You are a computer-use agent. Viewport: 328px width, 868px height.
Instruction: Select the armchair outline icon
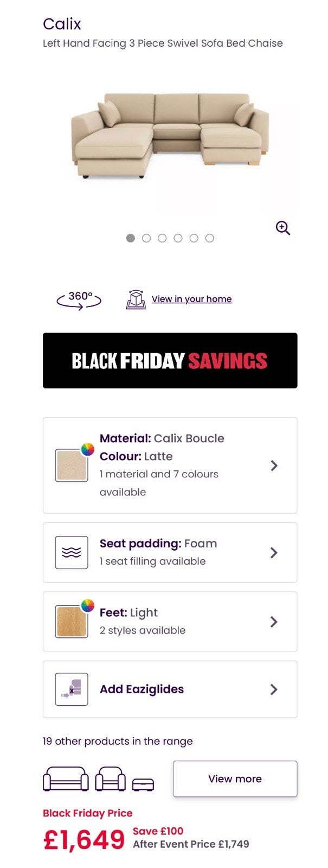[110, 779]
